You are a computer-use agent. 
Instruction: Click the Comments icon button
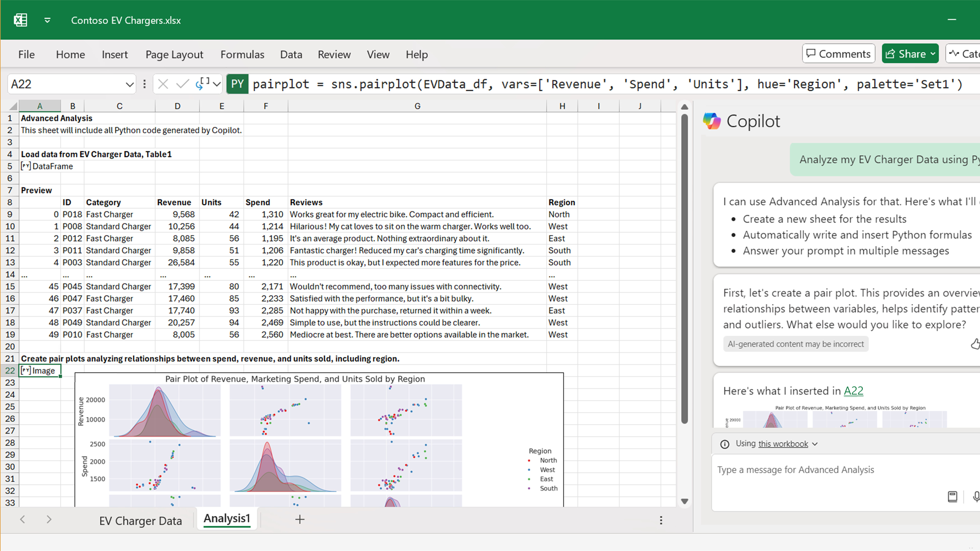click(838, 54)
